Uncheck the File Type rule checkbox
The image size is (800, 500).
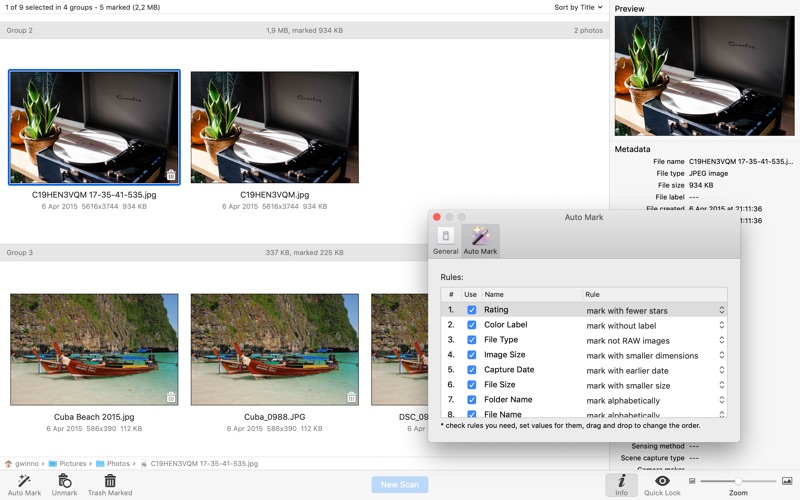click(x=471, y=340)
